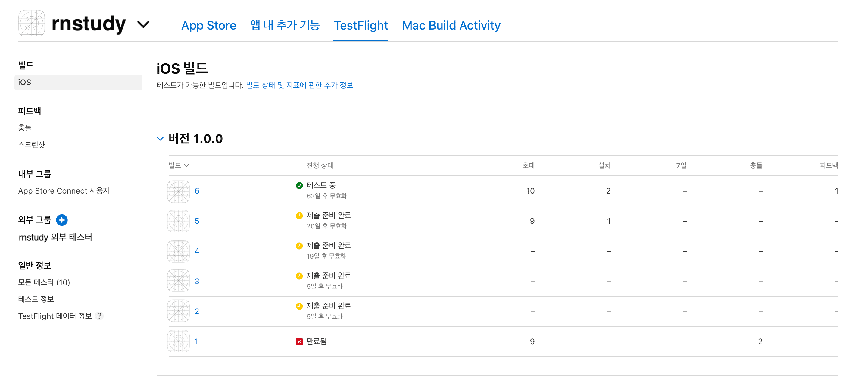
Task: Click the yellow status icon for build 2
Action: [x=299, y=306]
